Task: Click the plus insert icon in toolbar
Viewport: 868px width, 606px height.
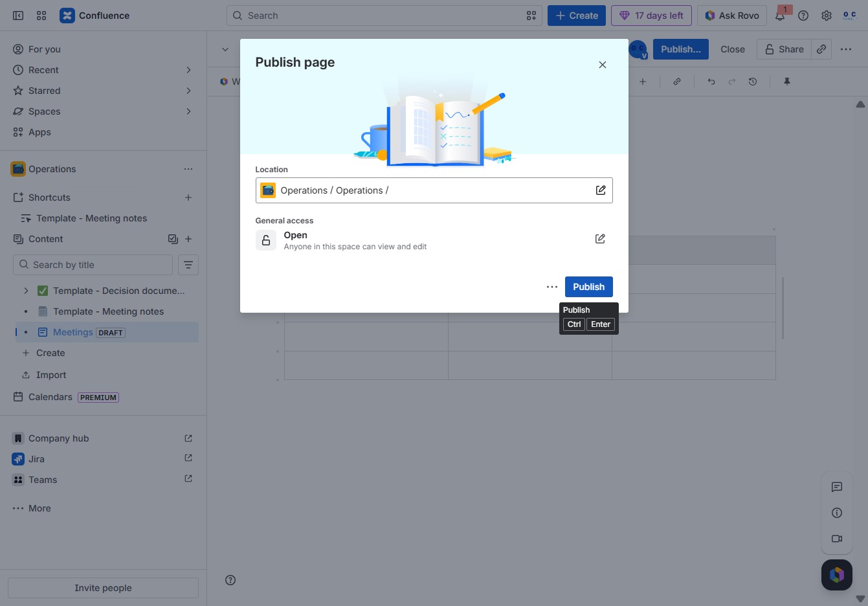Action: [x=643, y=82]
